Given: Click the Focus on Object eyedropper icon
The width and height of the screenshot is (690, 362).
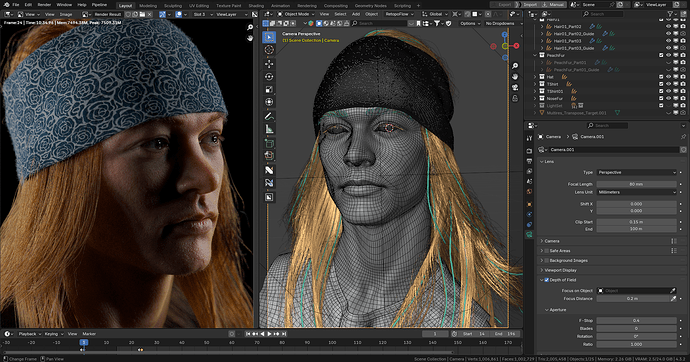Looking at the screenshot, I should pos(672,291).
